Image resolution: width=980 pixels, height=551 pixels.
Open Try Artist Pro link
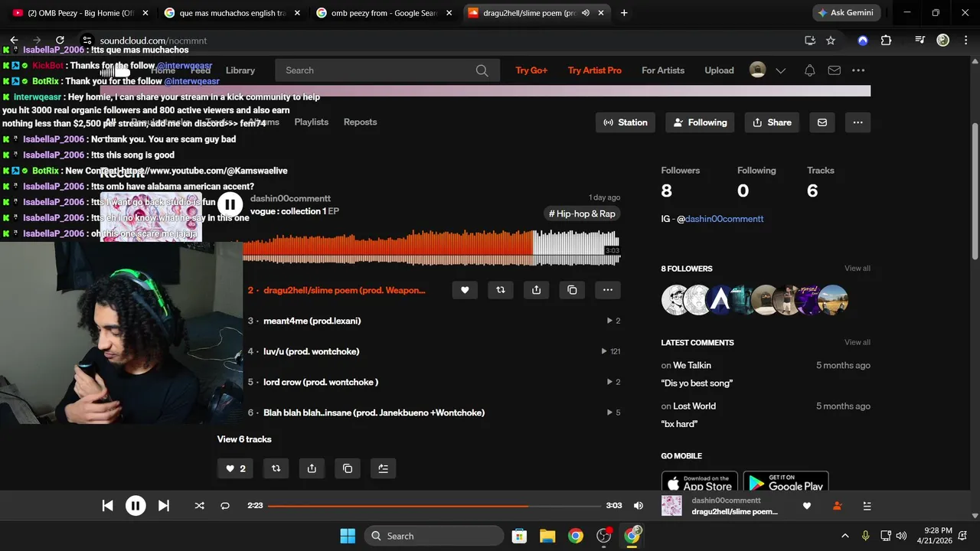595,70
